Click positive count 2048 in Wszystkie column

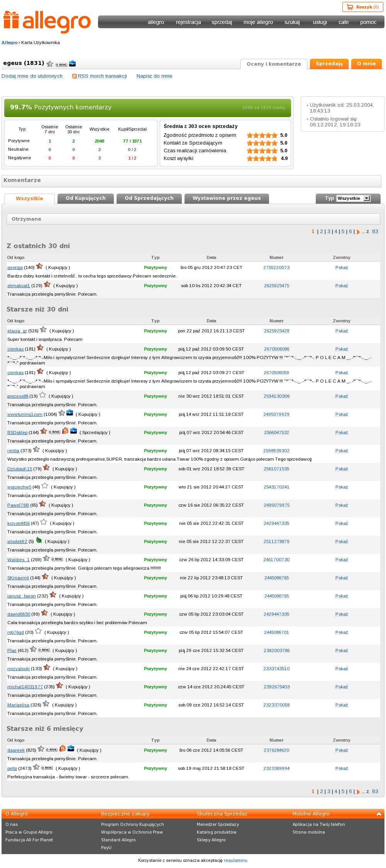(99, 141)
